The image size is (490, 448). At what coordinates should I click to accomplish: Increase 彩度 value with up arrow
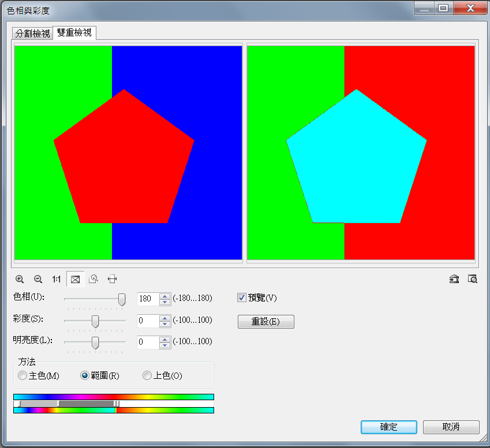[164, 318]
